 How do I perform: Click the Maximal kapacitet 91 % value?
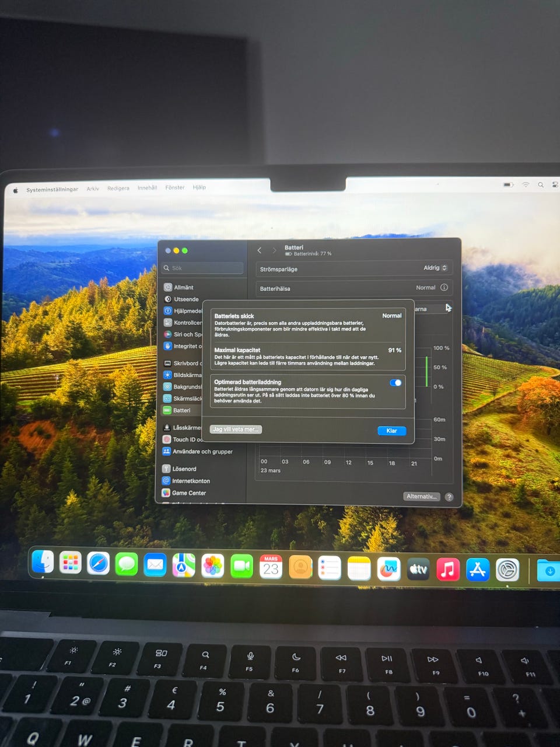pyautogui.click(x=395, y=350)
